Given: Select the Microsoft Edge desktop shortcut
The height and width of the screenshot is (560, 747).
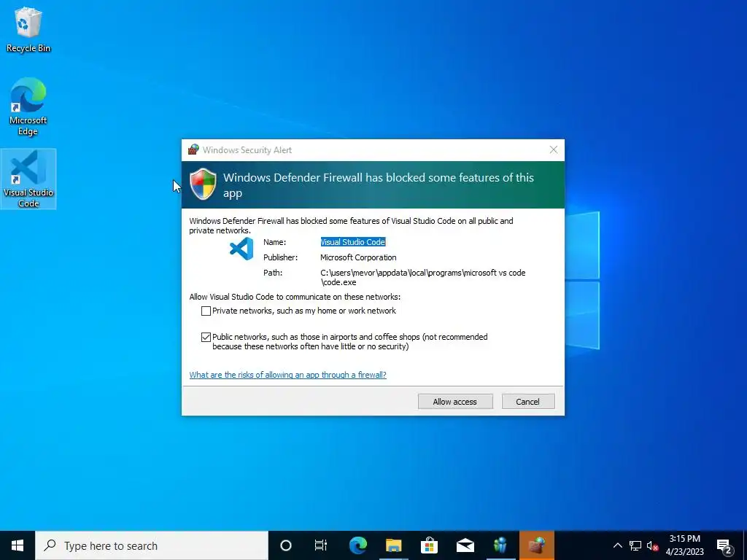Looking at the screenshot, I should click(28, 106).
